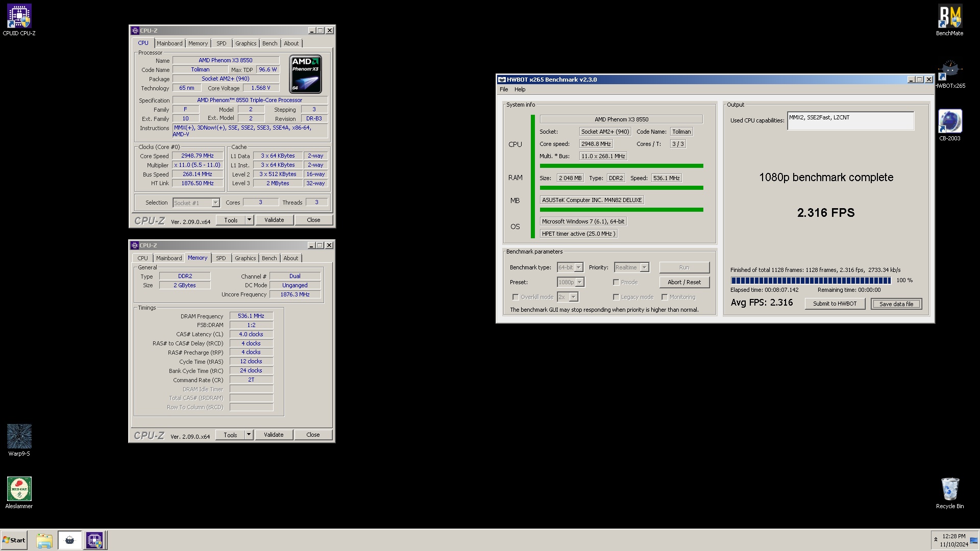Click Run button in HWBOT benchmark

click(x=684, y=267)
